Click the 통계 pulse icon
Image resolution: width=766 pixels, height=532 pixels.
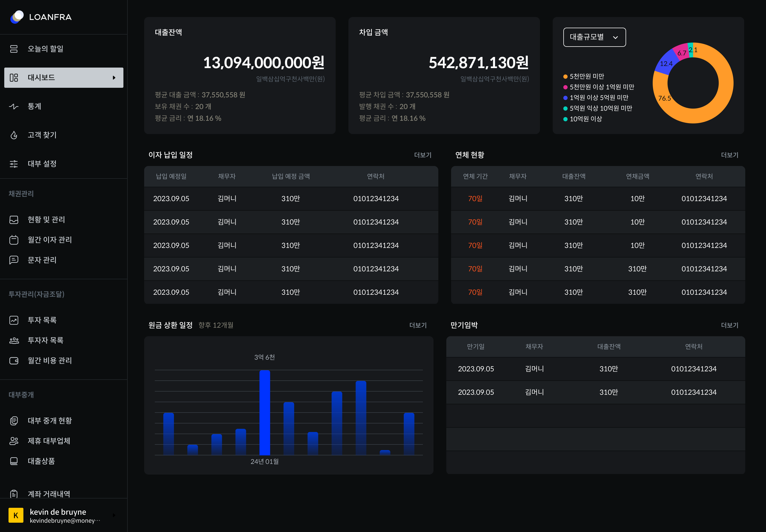(14, 106)
